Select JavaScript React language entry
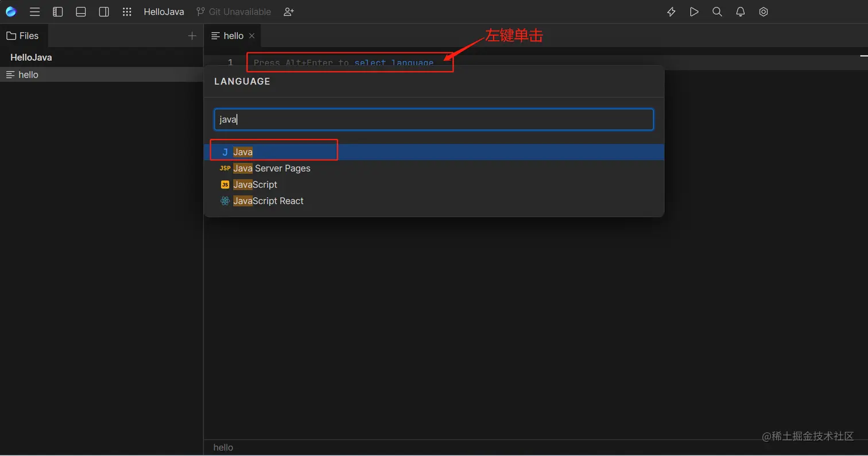The width and height of the screenshot is (868, 456). pos(268,201)
